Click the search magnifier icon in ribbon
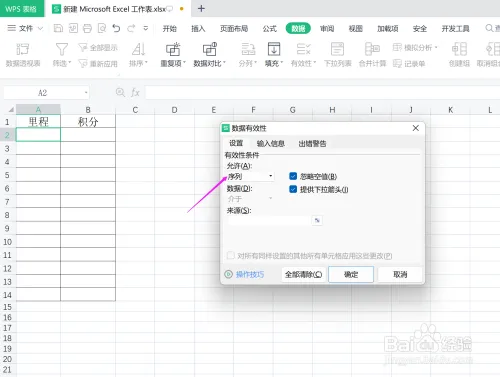Viewport: 500px width, 377px height. (489, 28)
